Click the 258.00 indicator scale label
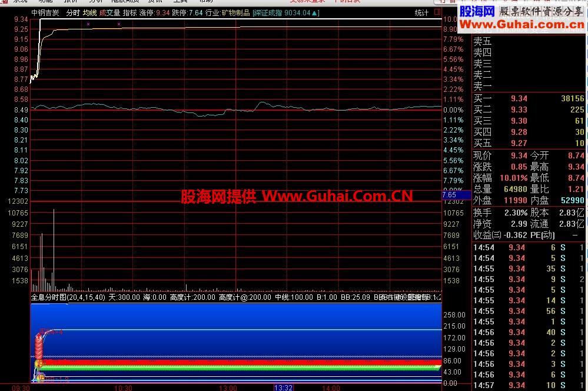This screenshot has width=588, height=391. (x=454, y=315)
